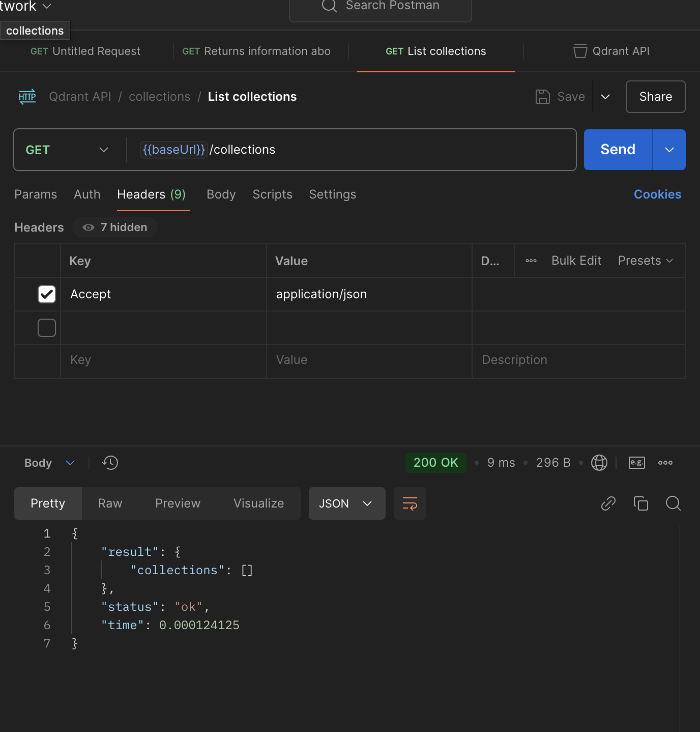Open the request Body tab
The height and width of the screenshot is (732, 700).
(x=221, y=194)
